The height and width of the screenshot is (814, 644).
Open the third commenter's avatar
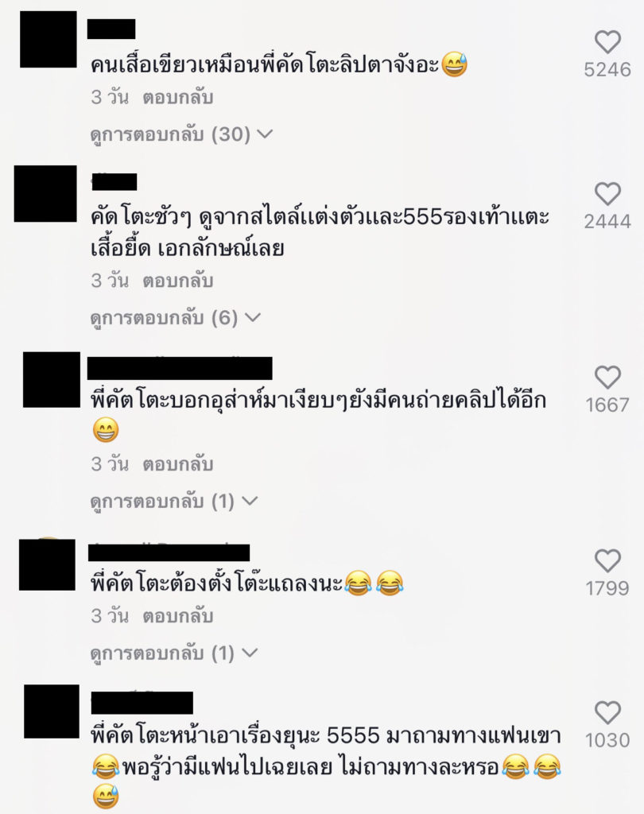pyautogui.click(x=52, y=379)
